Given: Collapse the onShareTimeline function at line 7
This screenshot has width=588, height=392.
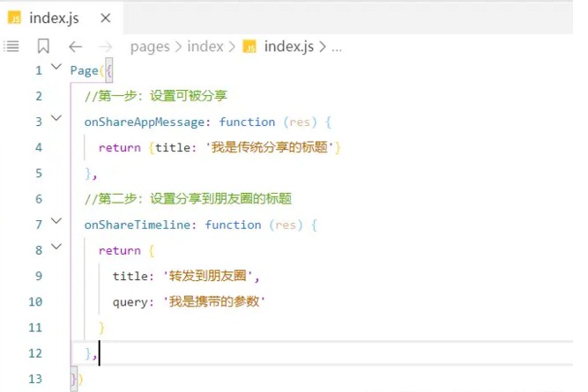Looking at the screenshot, I should 57,221.
